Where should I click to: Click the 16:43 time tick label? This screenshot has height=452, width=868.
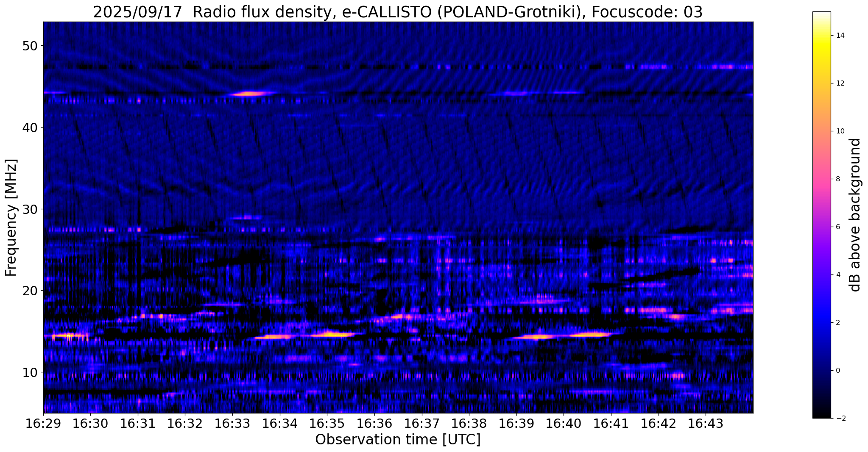pos(706,424)
